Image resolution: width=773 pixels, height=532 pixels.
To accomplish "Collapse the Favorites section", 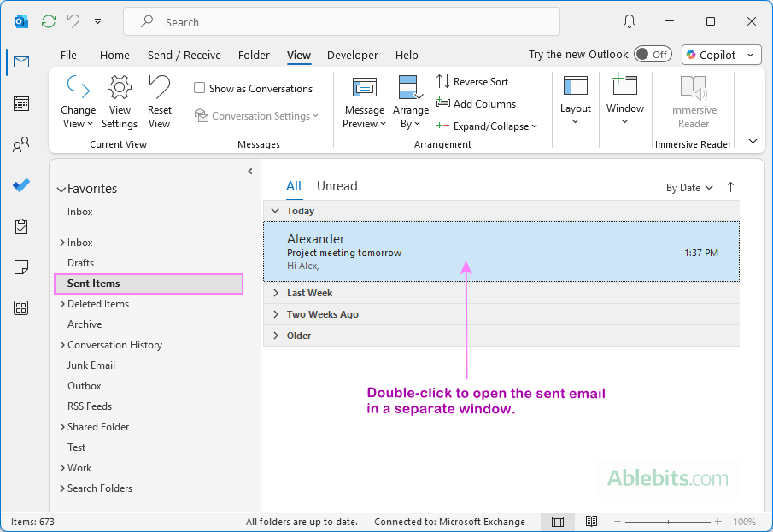I will (61, 190).
